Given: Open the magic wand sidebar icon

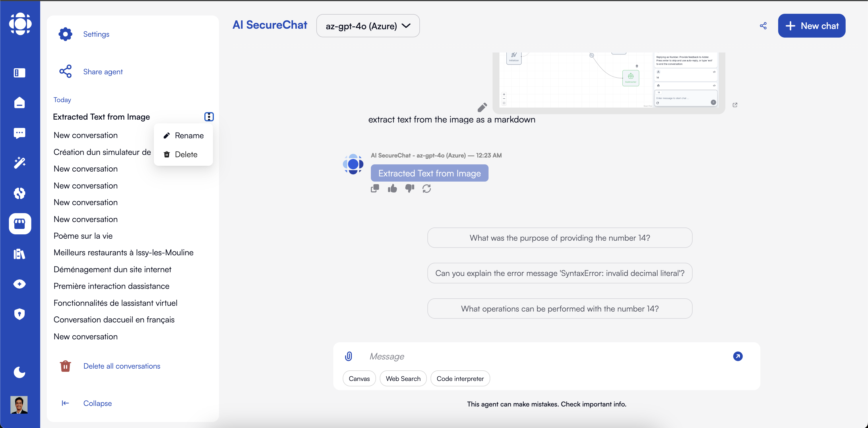Looking at the screenshot, I should (x=20, y=163).
